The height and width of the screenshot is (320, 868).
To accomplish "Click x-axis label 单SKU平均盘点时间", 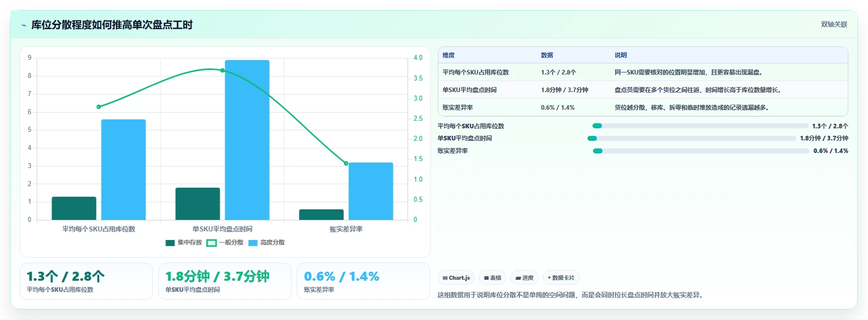I will point(222,229).
